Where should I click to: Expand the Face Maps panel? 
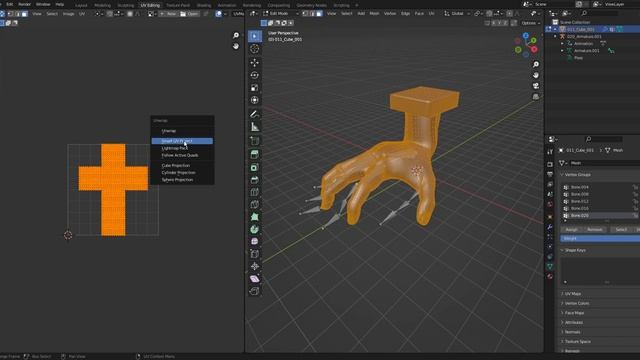[562, 313]
